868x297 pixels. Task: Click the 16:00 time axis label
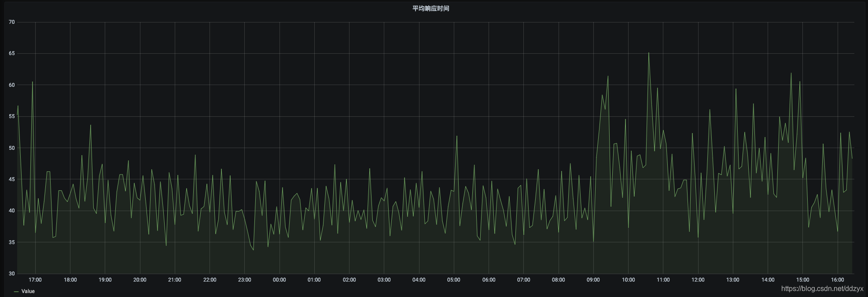838,280
